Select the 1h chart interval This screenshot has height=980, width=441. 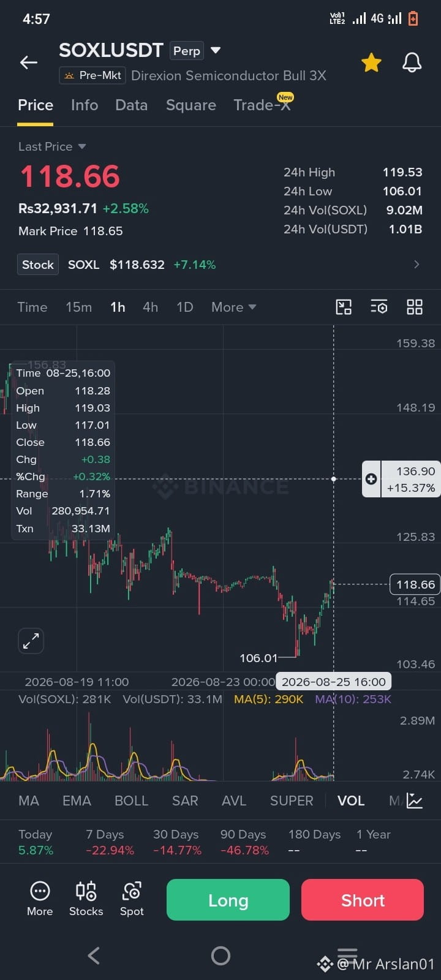coord(118,307)
